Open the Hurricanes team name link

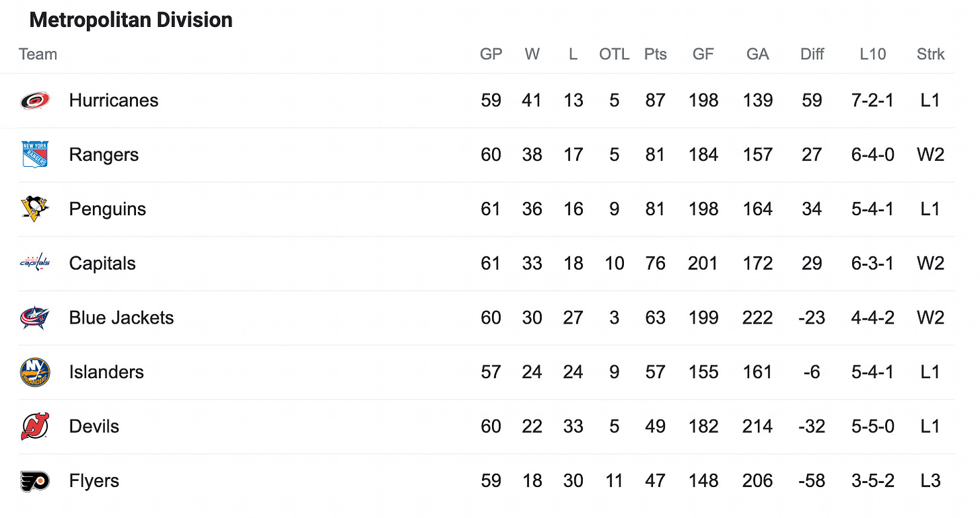(114, 100)
